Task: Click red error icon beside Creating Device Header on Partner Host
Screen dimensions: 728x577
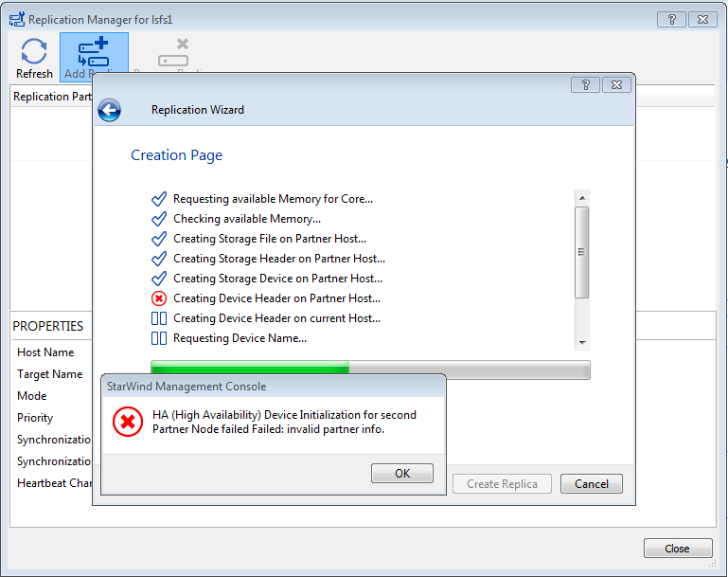Action: click(159, 298)
